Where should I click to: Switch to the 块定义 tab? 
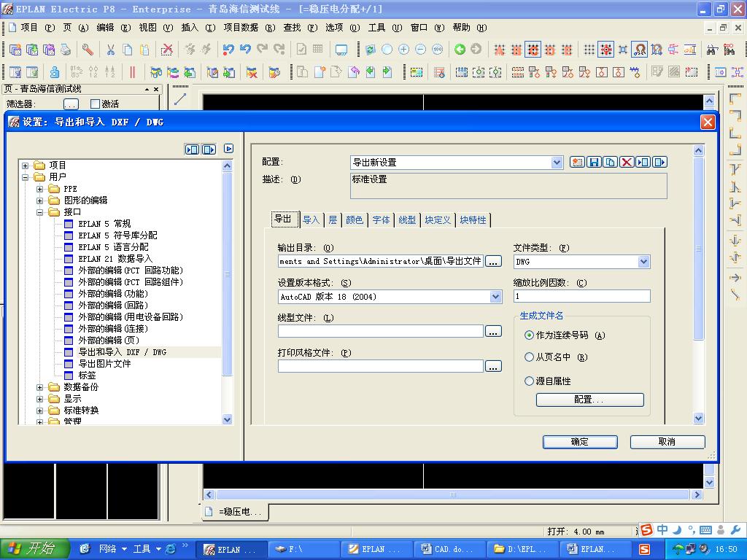[x=438, y=219]
